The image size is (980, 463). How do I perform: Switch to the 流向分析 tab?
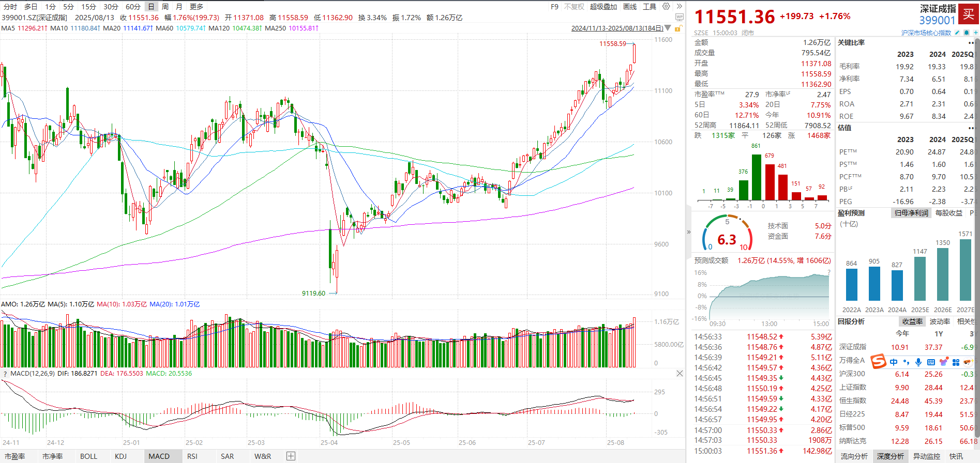point(854,456)
